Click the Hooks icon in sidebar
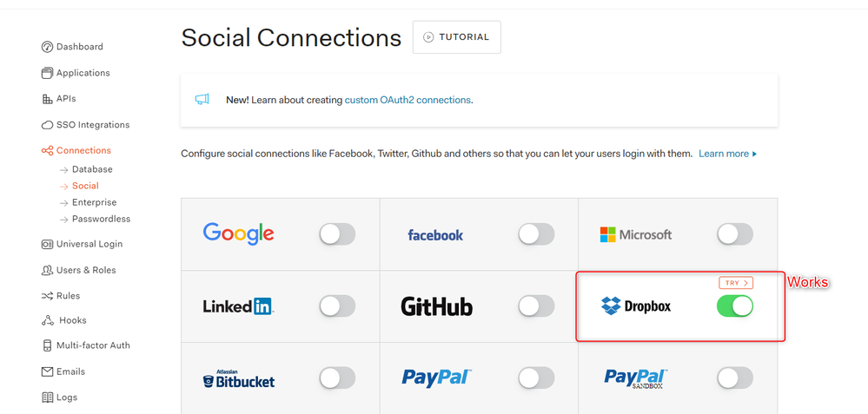This screenshot has height=414, width=868. click(x=47, y=320)
